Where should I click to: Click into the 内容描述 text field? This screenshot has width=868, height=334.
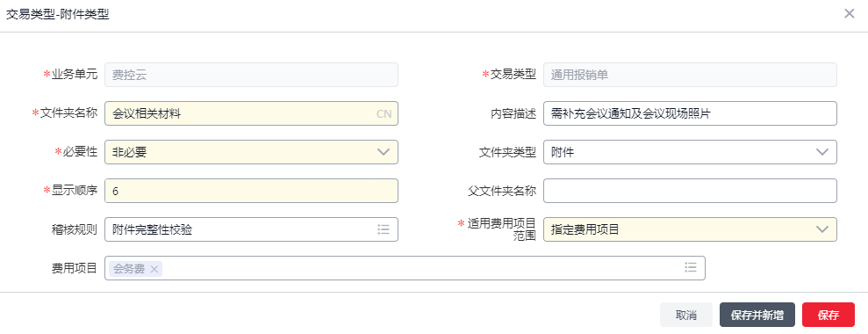690,113
